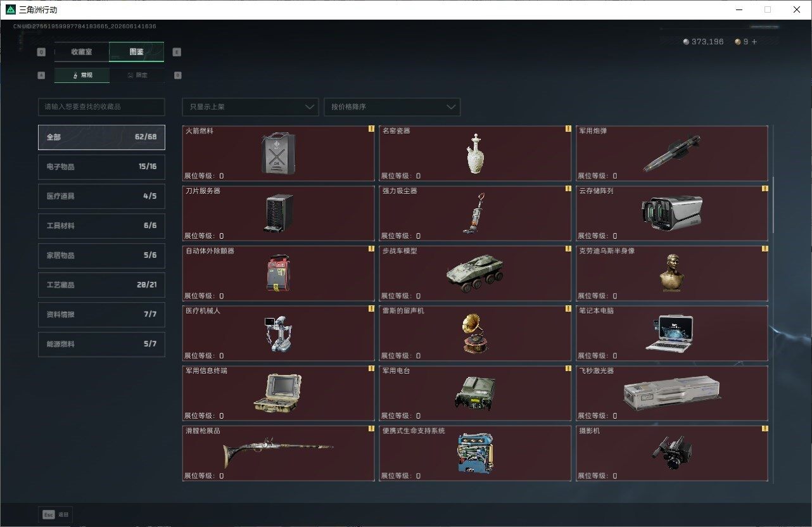Select the 雷斯的留声机 gramophone item
The width and height of the screenshot is (812, 527).
[x=476, y=333]
